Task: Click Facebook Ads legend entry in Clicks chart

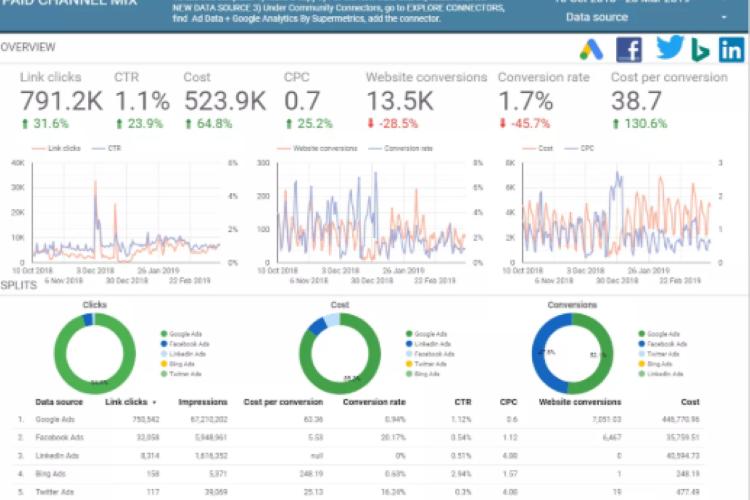Action: pyautogui.click(x=185, y=344)
